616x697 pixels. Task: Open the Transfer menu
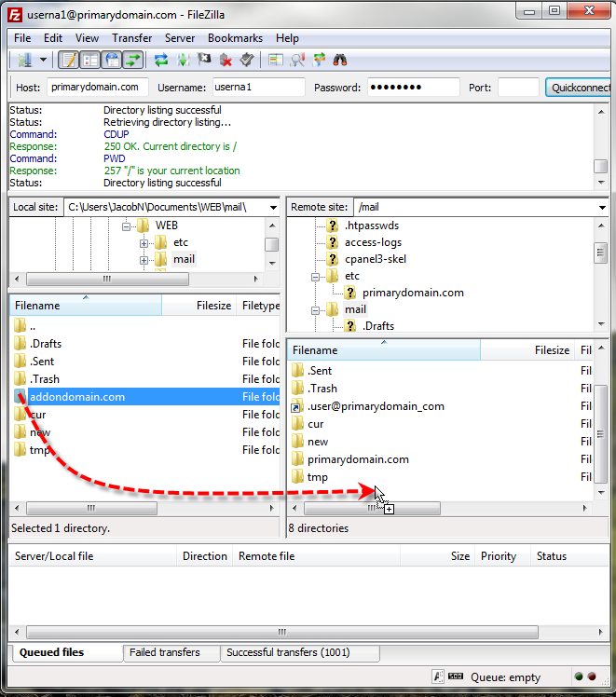click(x=132, y=38)
